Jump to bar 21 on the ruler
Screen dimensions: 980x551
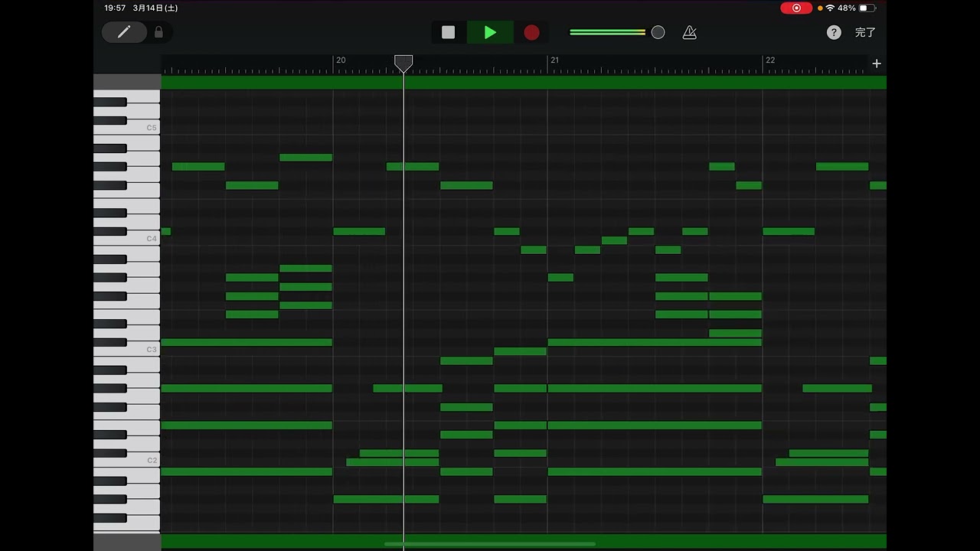(554, 60)
